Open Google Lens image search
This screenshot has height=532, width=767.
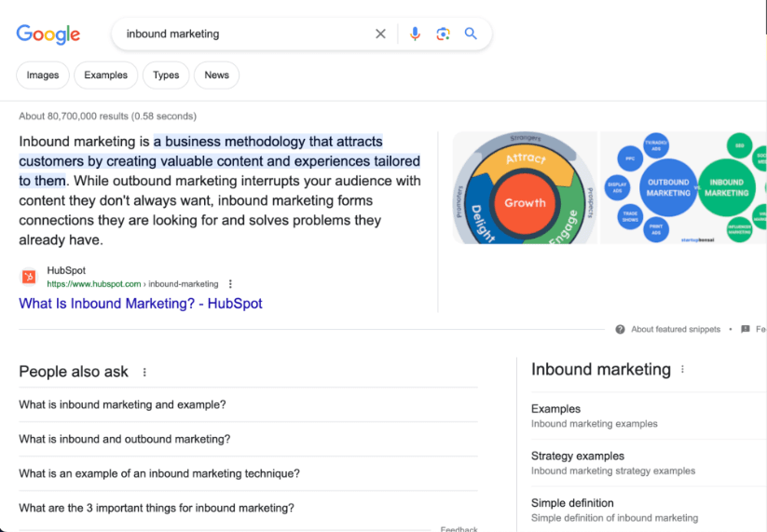pyautogui.click(x=443, y=34)
